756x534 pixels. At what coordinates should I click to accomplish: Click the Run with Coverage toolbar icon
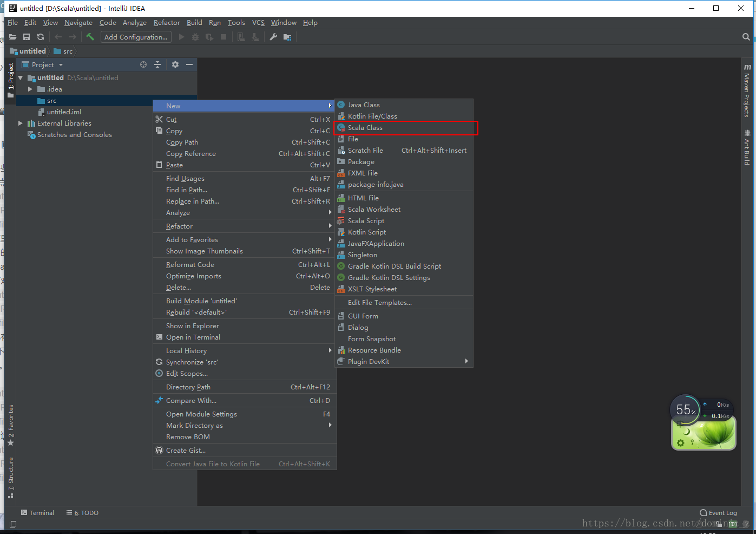pyautogui.click(x=209, y=37)
